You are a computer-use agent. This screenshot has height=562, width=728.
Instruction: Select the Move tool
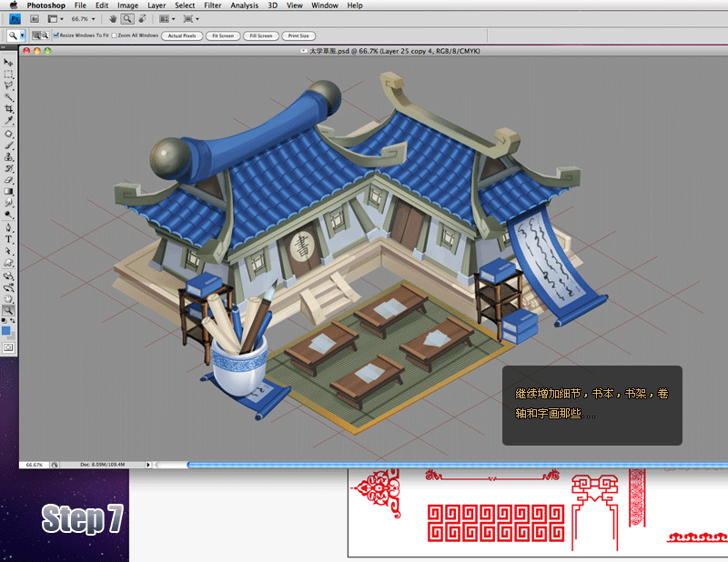pyautogui.click(x=8, y=62)
